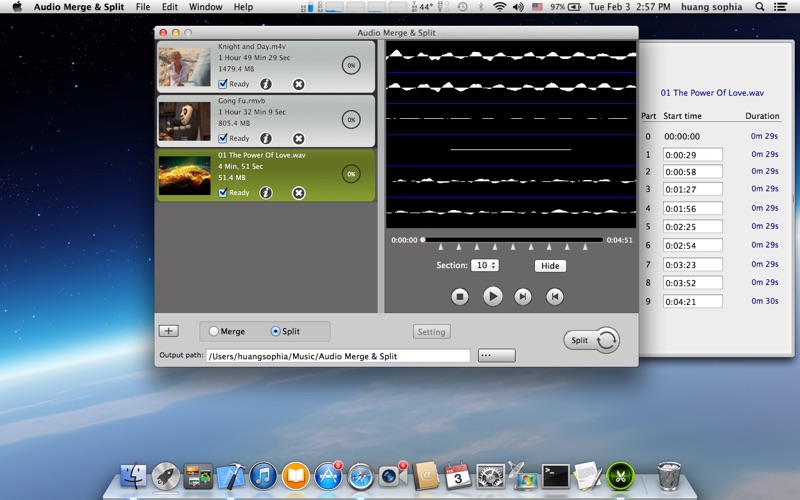
Task: Click the stop playback button
Action: pyautogui.click(x=460, y=296)
